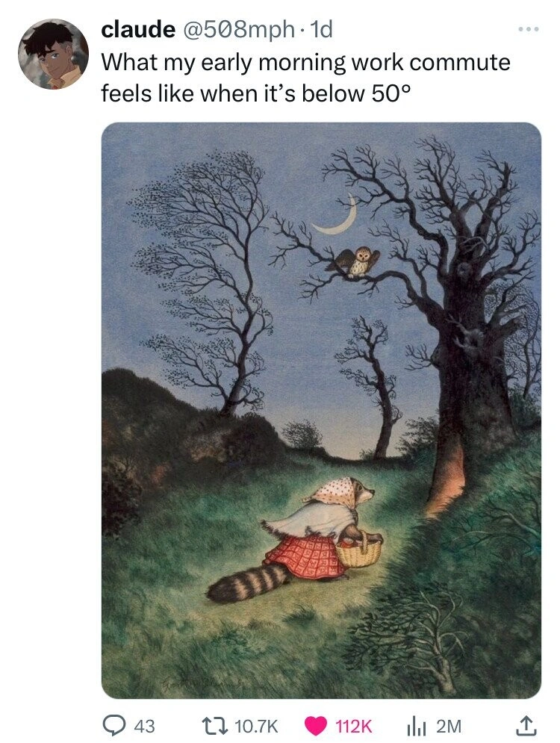The height and width of the screenshot is (743, 560).
Task: Open the attached raccoon painting image
Action: (x=321, y=411)
